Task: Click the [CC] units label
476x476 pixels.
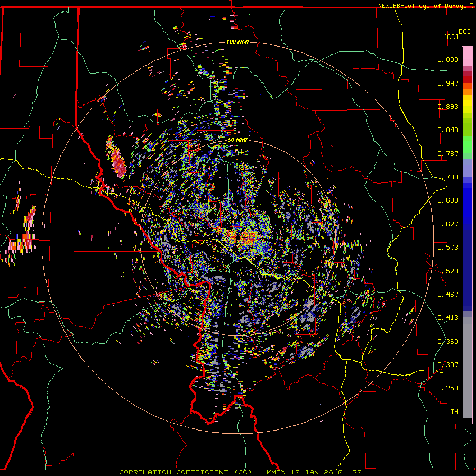Action: tap(452, 36)
